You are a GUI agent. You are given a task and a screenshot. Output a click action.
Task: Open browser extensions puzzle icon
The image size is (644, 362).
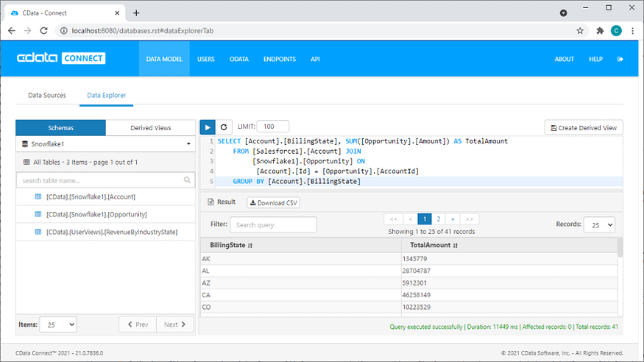tap(600, 31)
